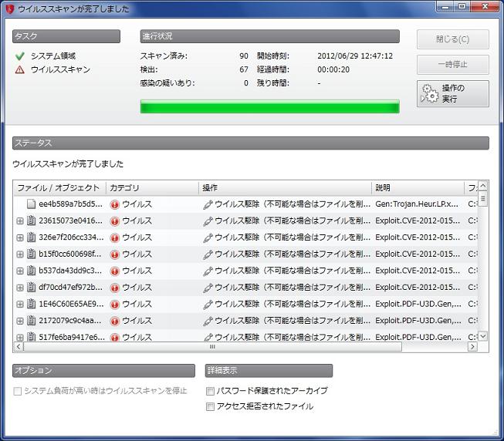
Task: Click warning triangle icon next to ウイルススキャン task
Action: coord(20,69)
